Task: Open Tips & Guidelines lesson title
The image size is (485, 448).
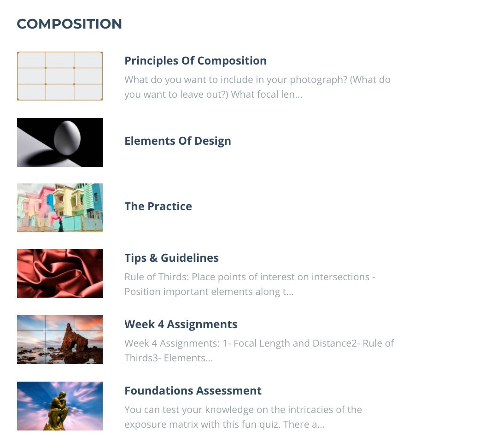Action: [x=172, y=258]
